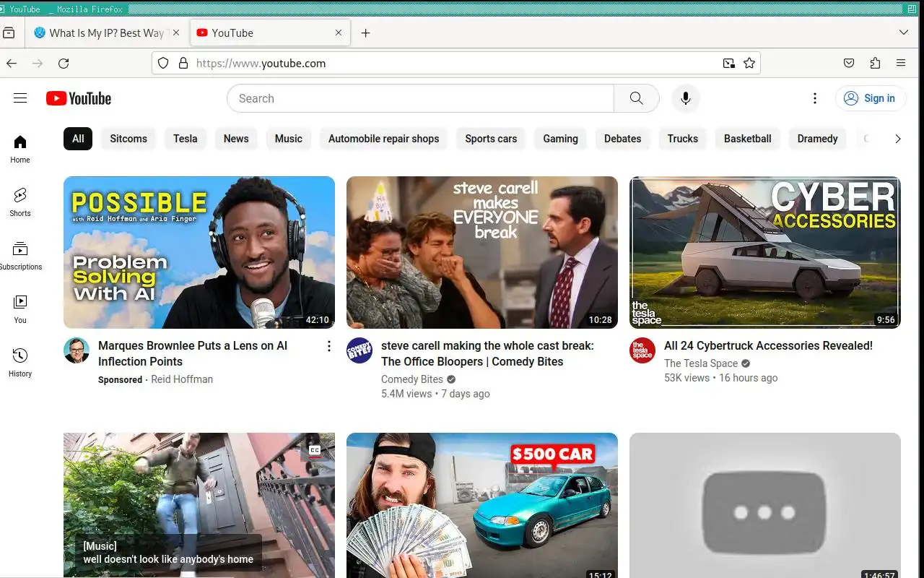Open History in the sidebar
This screenshot has height=578, width=924.
click(x=20, y=363)
